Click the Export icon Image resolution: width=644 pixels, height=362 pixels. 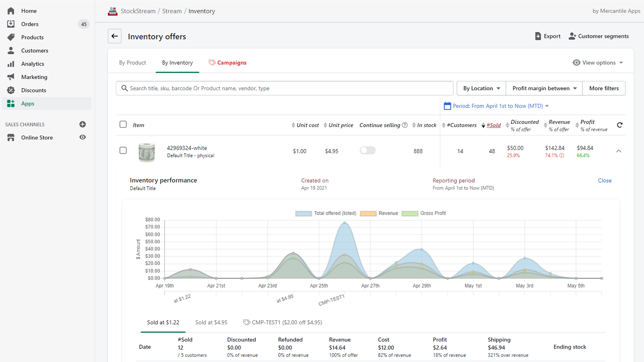tap(538, 36)
